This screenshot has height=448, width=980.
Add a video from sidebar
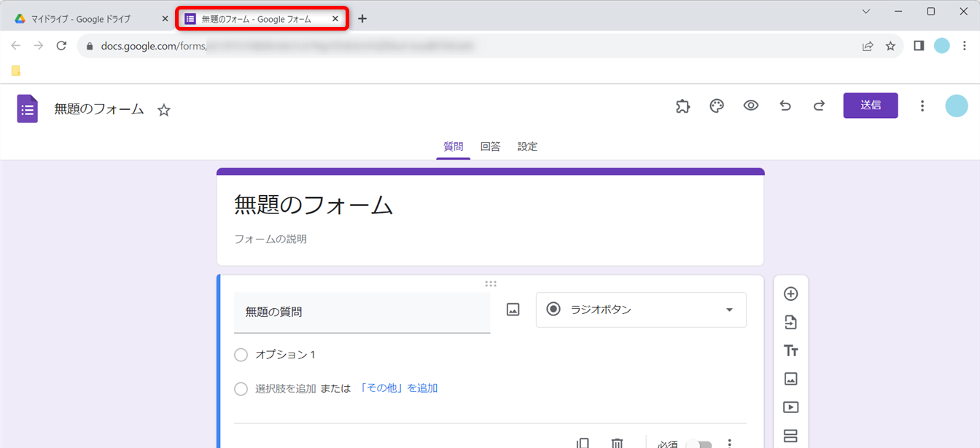[790, 408]
